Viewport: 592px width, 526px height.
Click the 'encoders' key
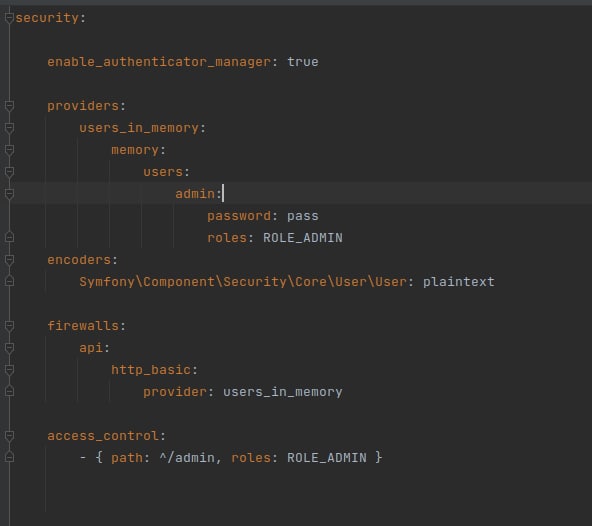click(79, 260)
